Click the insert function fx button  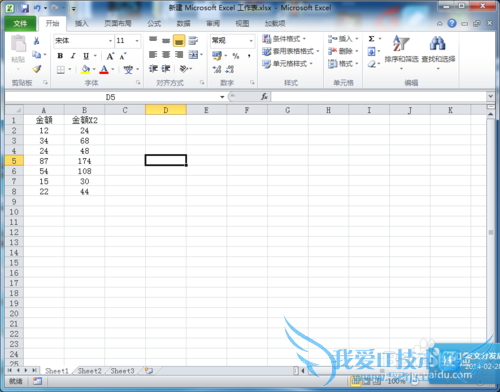[264, 97]
